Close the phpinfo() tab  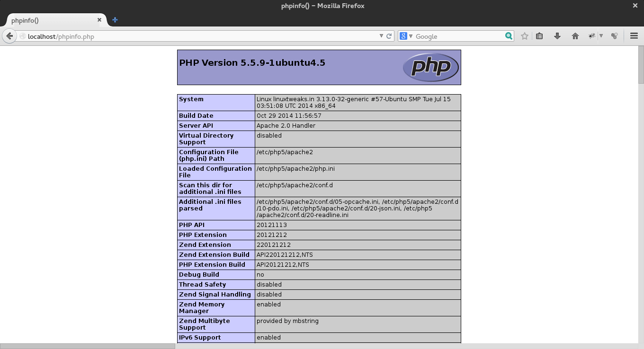point(99,20)
